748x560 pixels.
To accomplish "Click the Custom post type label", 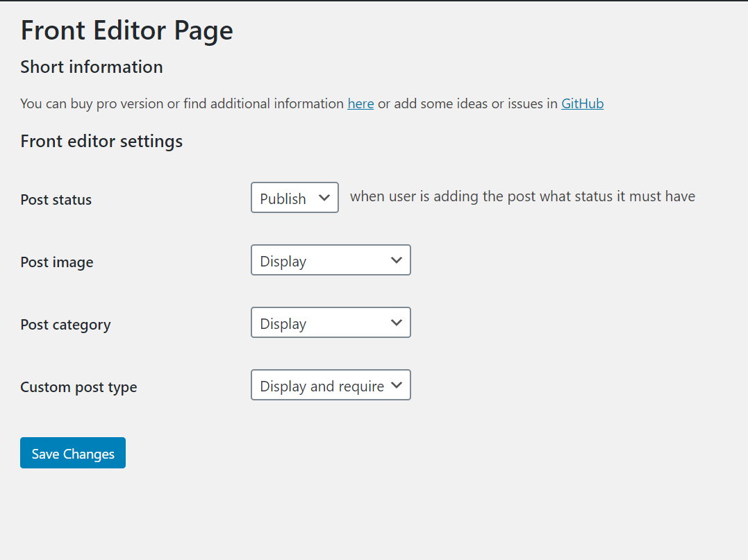I will 78,387.
